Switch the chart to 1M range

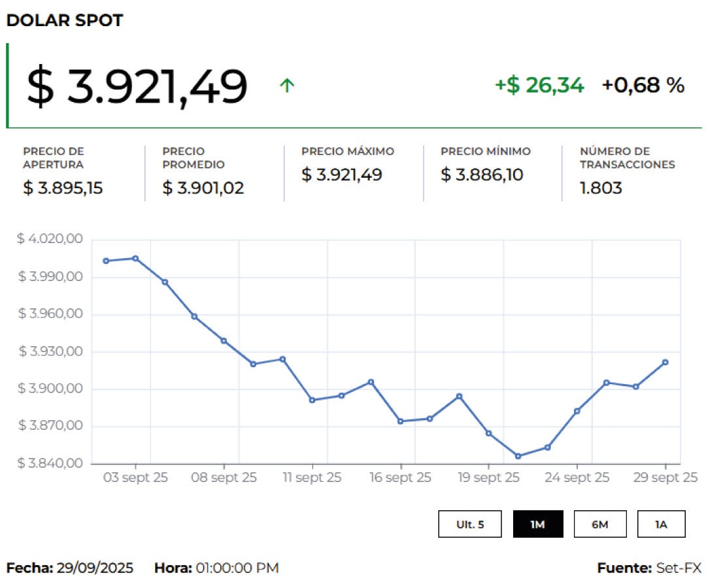537,524
